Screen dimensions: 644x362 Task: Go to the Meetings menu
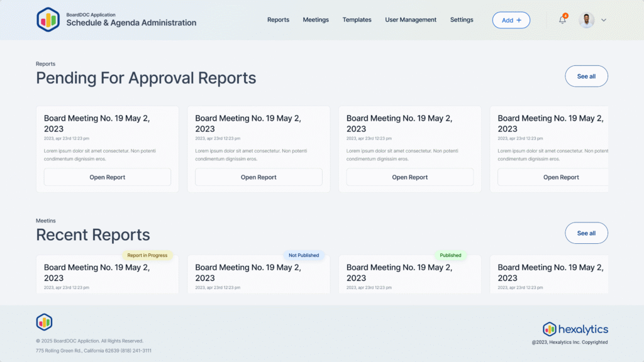tap(316, 20)
